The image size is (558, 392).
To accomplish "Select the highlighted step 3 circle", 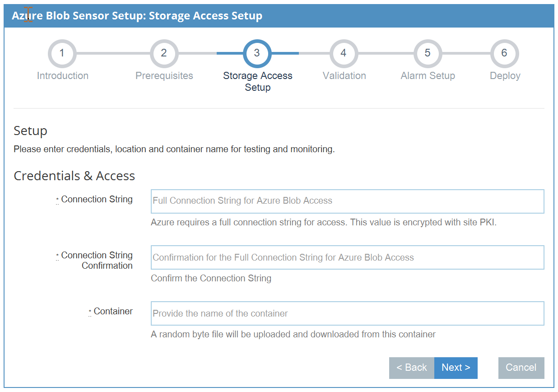I will click(x=257, y=53).
